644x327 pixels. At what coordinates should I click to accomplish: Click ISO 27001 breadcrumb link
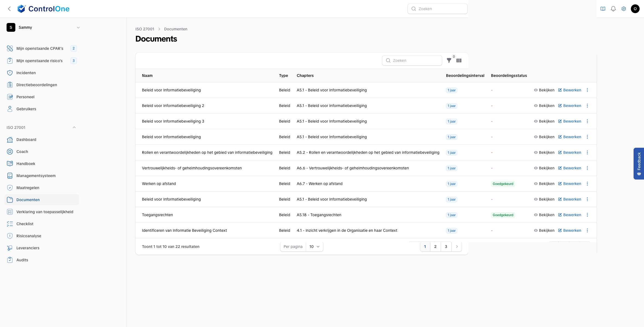(x=145, y=29)
